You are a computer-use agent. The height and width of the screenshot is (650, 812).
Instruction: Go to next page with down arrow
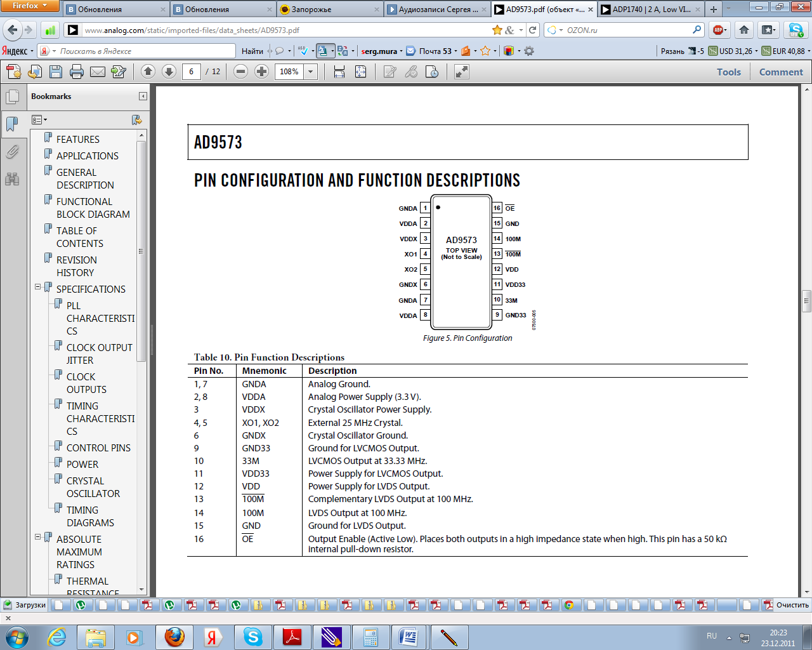tap(169, 72)
